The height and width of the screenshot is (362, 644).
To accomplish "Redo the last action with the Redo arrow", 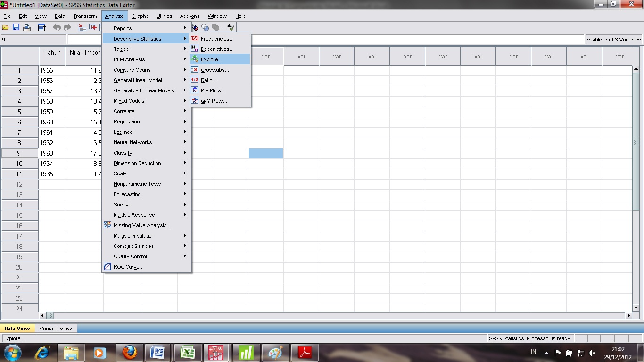I will (x=67, y=27).
